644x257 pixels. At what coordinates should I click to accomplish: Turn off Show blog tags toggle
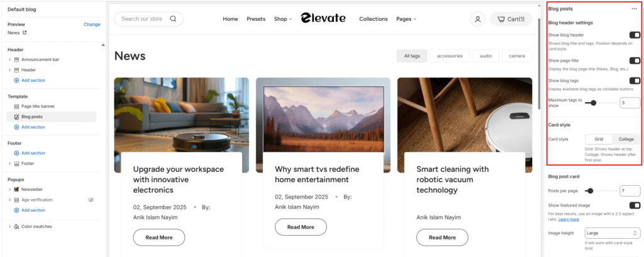(635, 81)
